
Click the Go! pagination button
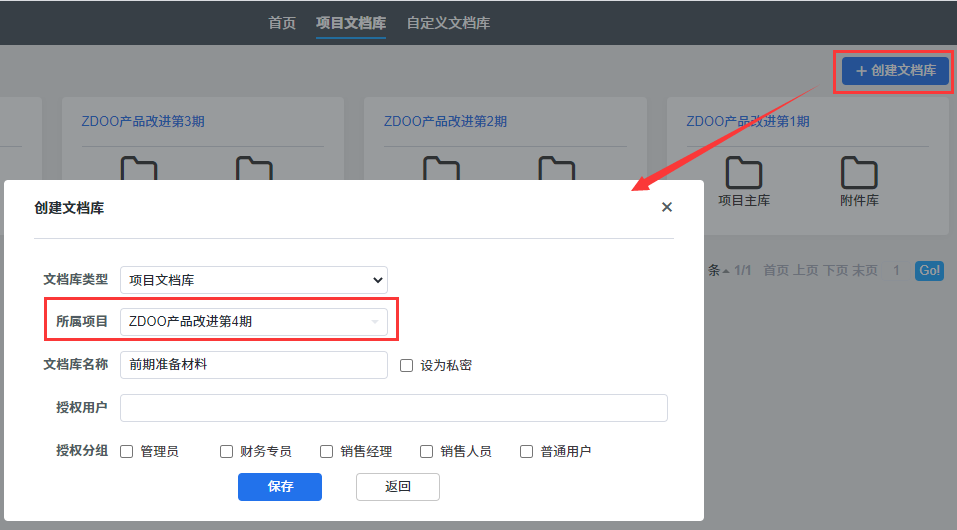coord(929,271)
